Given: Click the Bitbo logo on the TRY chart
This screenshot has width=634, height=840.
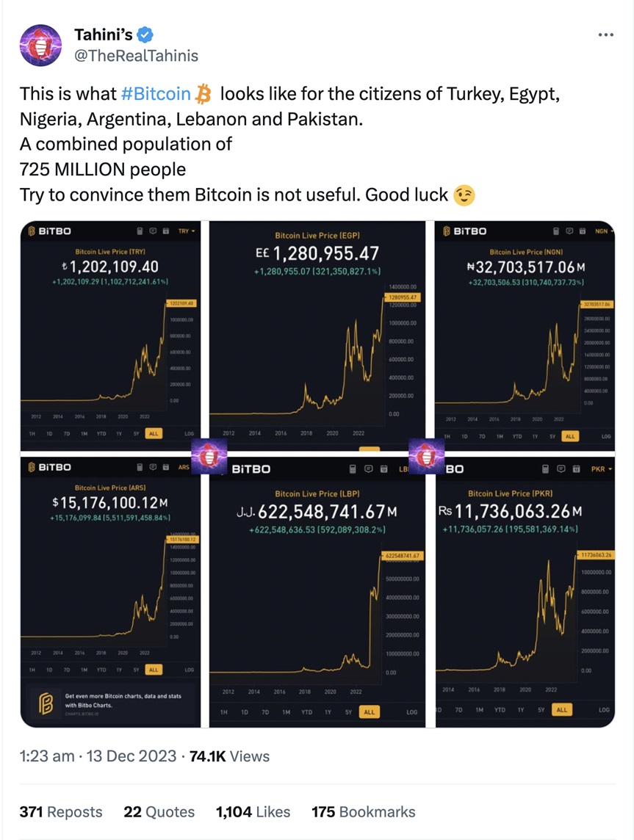Looking at the screenshot, I should (50, 231).
